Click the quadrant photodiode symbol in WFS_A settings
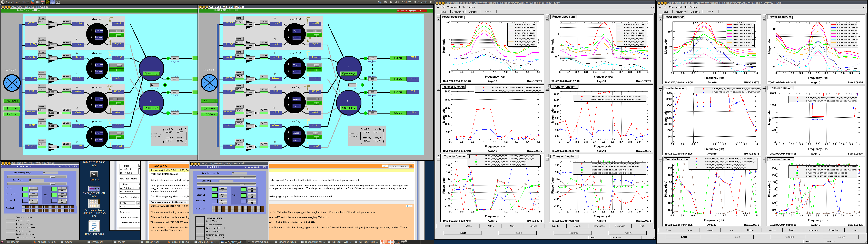Image resolution: width=868 pixels, height=244 pixels. click(12, 83)
